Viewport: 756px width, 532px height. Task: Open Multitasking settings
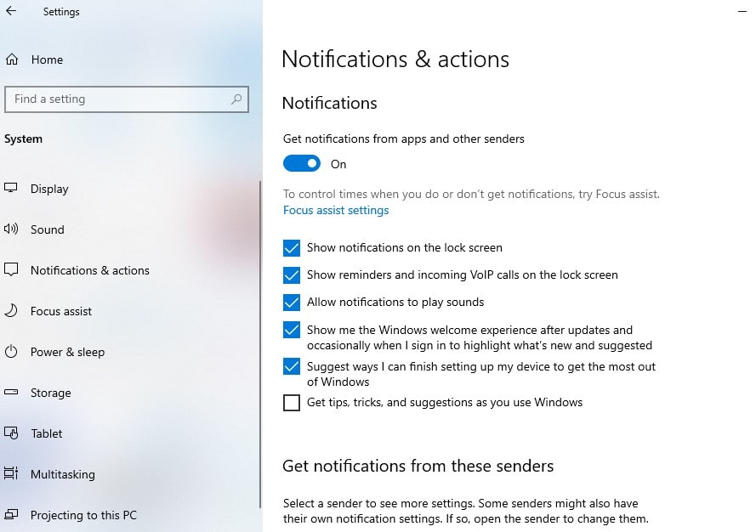63,475
